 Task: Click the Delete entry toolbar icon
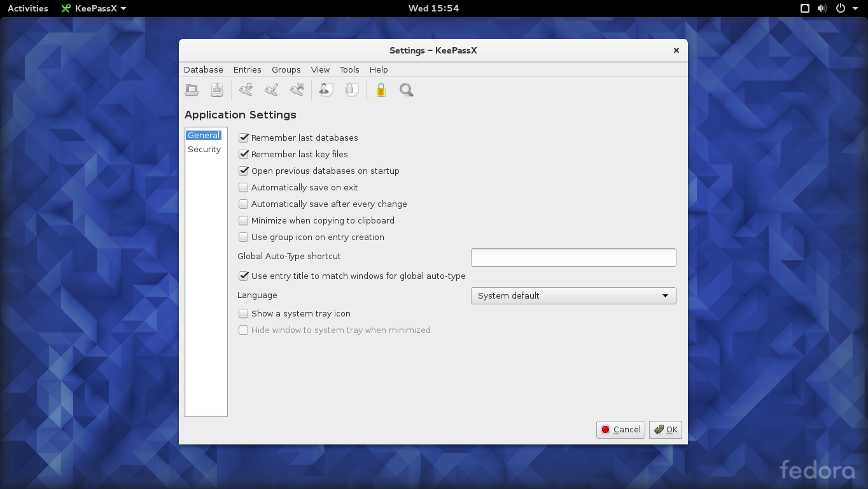pos(297,90)
